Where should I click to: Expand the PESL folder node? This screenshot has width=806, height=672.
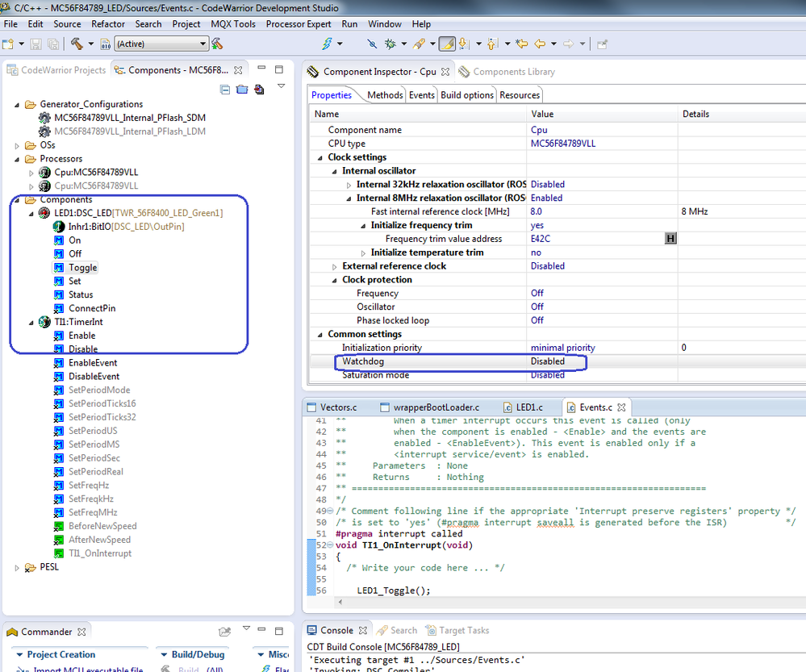click(18, 567)
